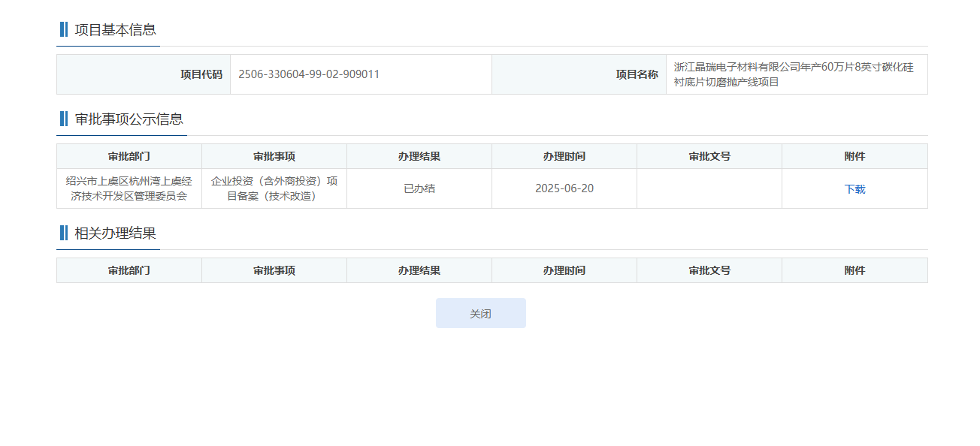Click 审批事项 header in 相关办理结果 table
980x446 pixels.
(x=274, y=271)
